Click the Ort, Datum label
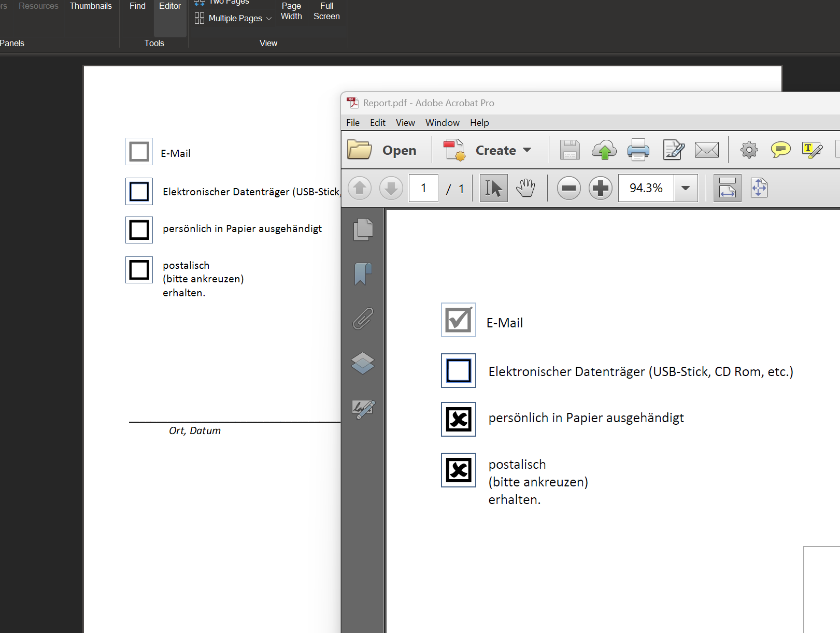 195,431
